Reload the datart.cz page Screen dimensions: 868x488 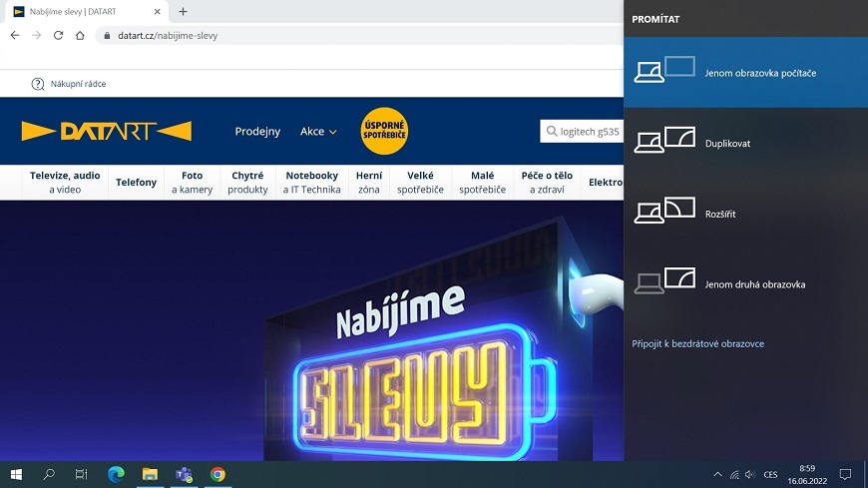point(58,35)
